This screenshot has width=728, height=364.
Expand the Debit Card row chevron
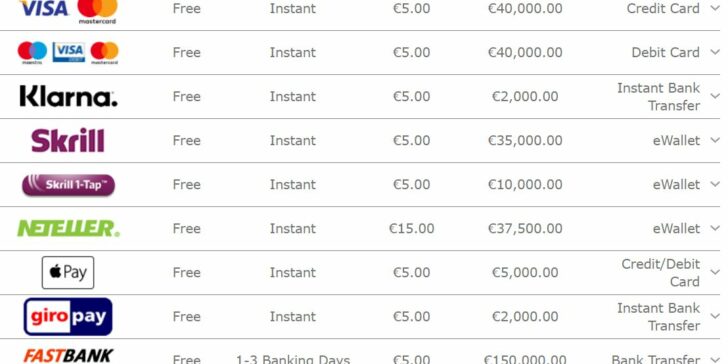pyautogui.click(x=715, y=52)
